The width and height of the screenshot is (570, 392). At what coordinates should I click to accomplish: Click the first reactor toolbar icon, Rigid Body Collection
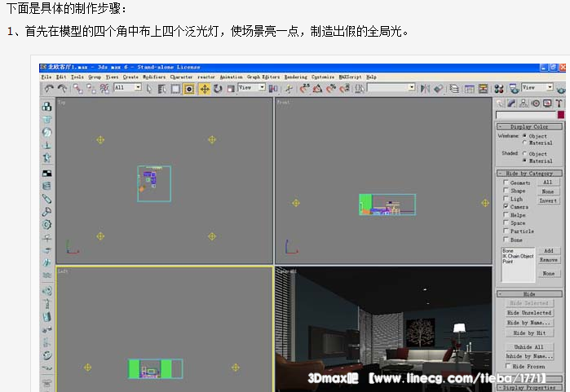coord(47,107)
